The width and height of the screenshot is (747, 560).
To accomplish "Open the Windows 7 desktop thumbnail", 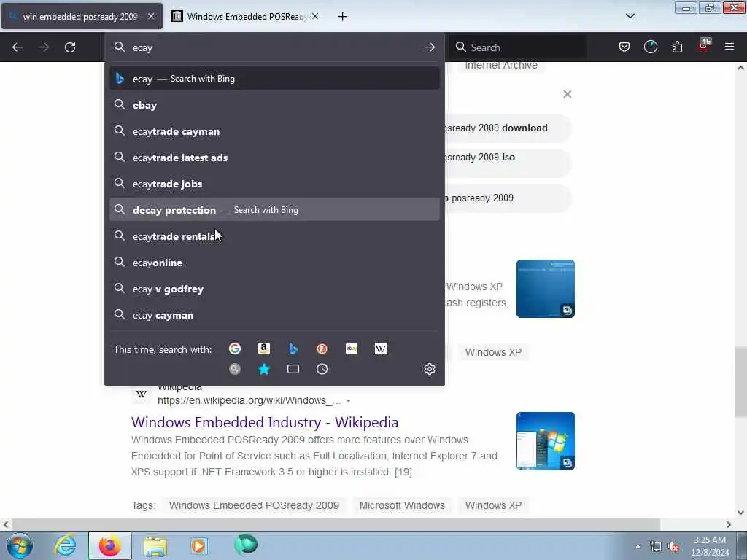I will tap(546, 441).
